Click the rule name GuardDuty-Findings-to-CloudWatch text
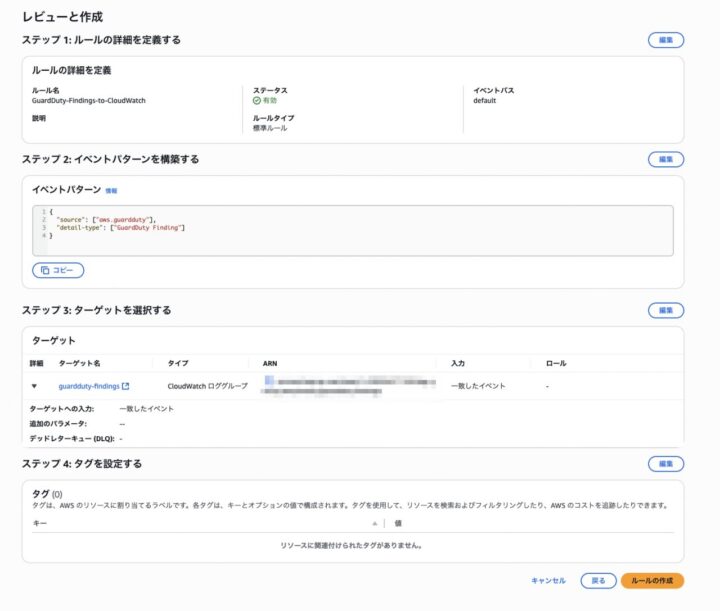This screenshot has width=720, height=611. pyautogui.click(x=90, y=101)
